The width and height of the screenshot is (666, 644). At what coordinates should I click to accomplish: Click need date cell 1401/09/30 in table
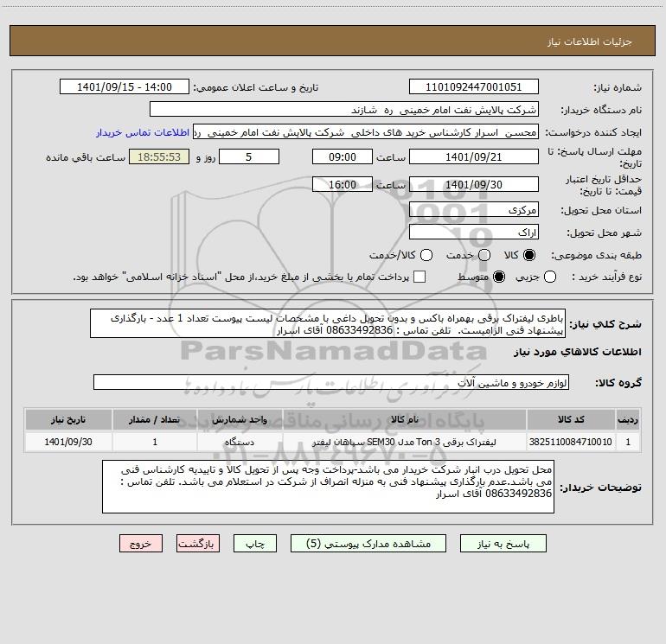click(68, 442)
